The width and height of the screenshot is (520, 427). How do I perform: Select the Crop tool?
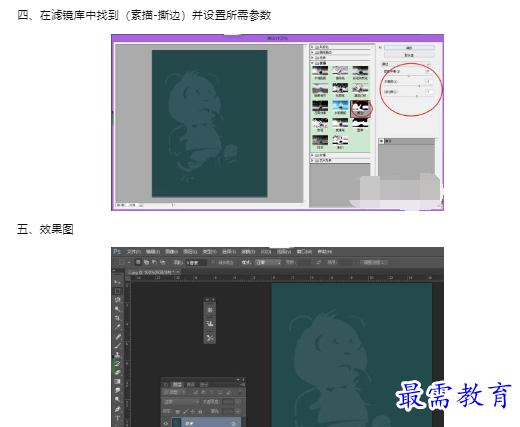coord(117,318)
